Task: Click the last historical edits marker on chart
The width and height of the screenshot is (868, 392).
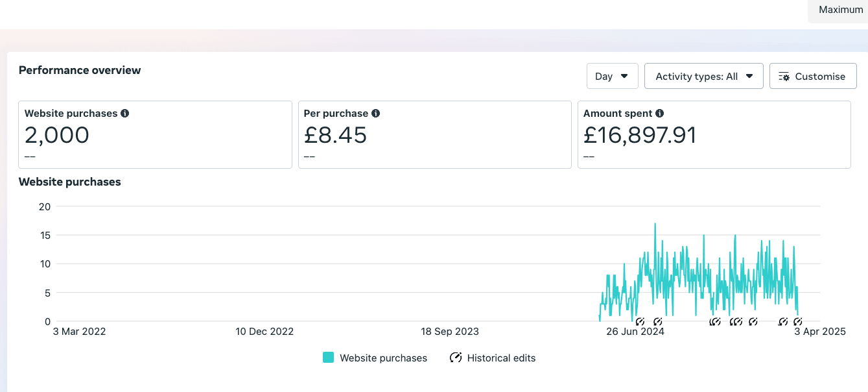Action: tap(798, 321)
